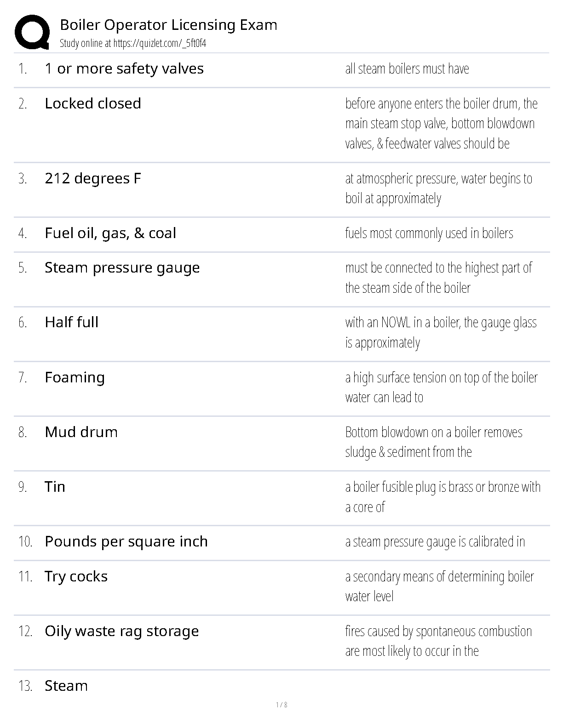Click the 'Half full' term
Screen dimensions: 563x728
click(x=72, y=323)
